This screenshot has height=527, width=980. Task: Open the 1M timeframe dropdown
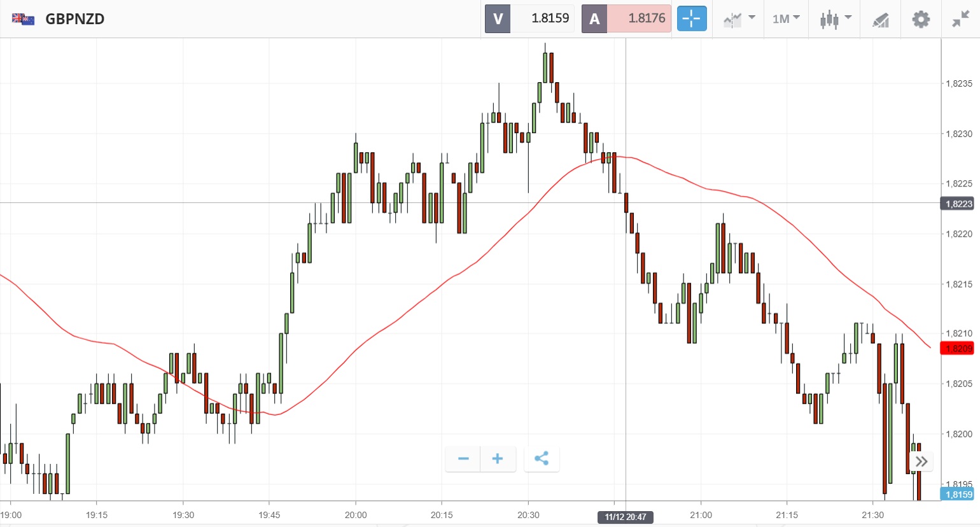click(x=786, y=19)
